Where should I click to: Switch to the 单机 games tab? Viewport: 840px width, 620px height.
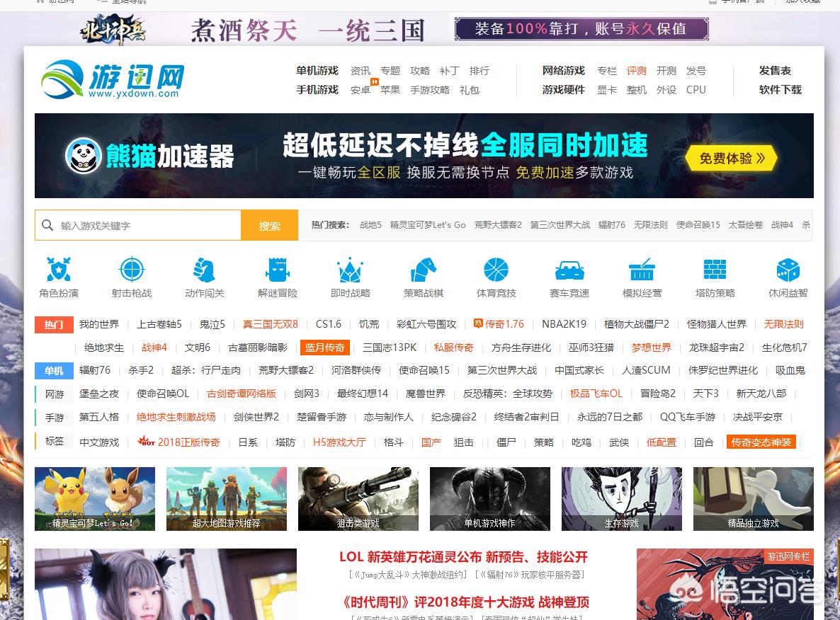click(x=54, y=370)
